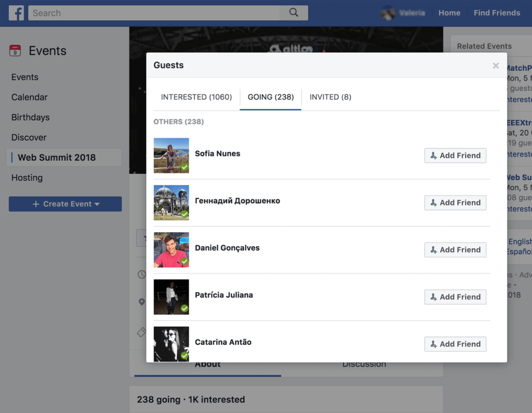Click the clock icon behind the dialog
The height and width of the screenshot is (413, 532).
pos(141,275)
